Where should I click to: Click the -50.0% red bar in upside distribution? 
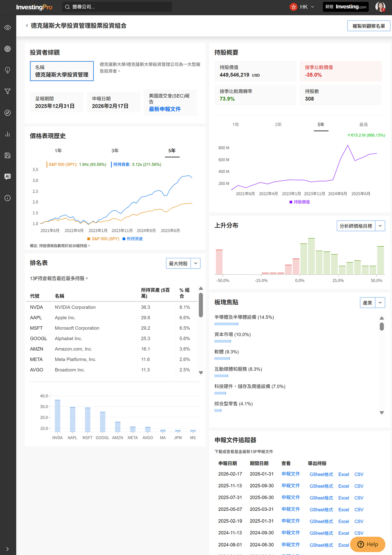[x=219, y=262]
